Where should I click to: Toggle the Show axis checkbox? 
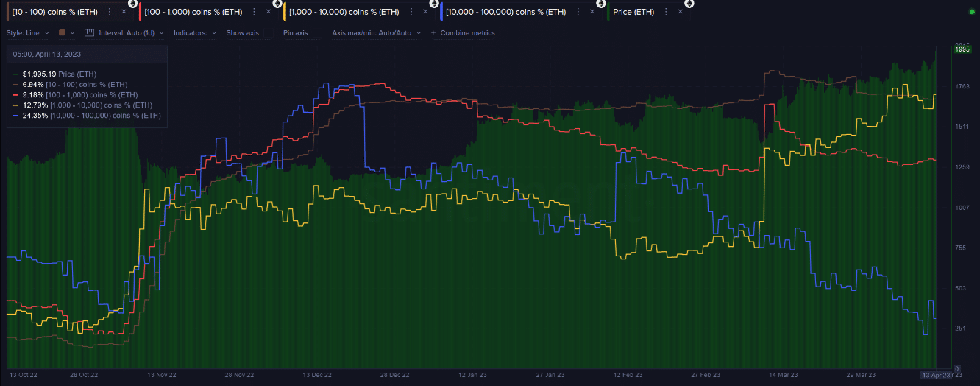tap(242, 33)
